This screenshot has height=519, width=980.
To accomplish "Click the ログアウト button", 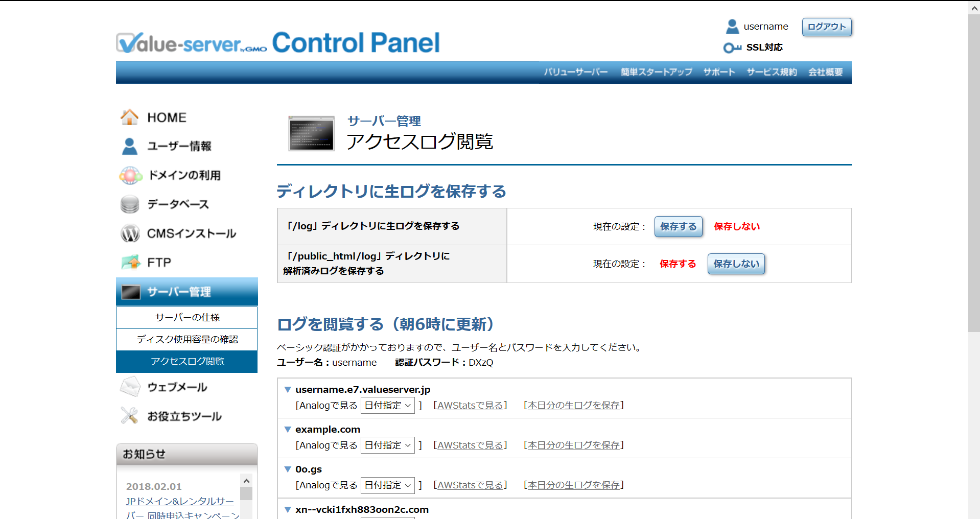I will point(826,27).
